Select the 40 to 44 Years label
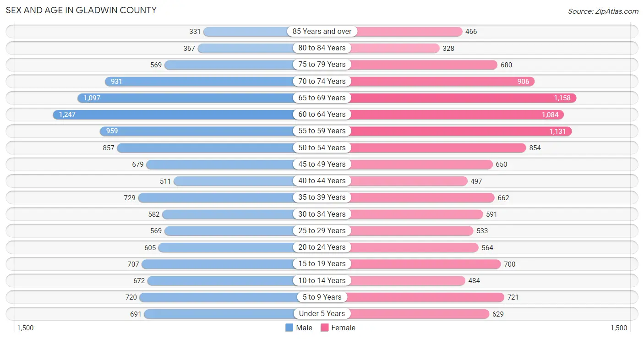Image resolution: width=644 pixels, height=339 pixels. pos(322,180)
